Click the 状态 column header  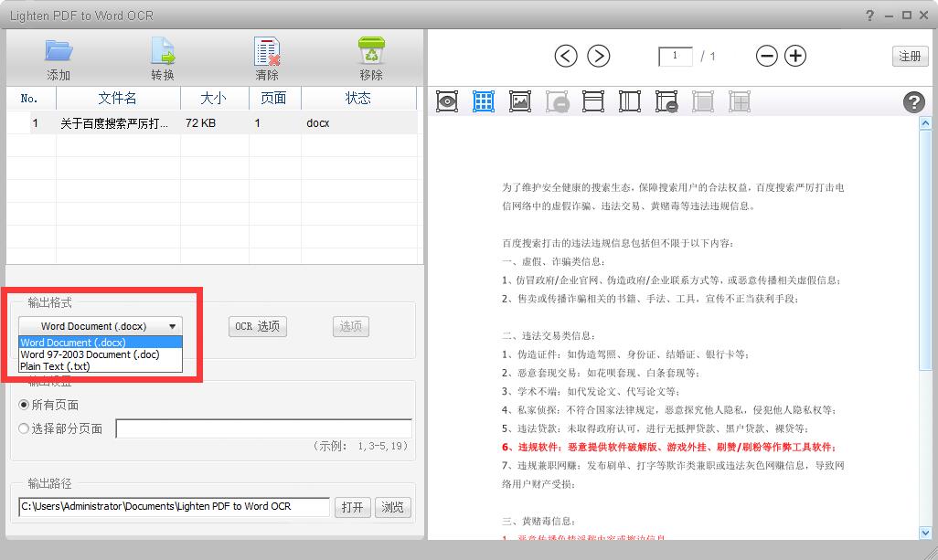(x=358, y=98)
